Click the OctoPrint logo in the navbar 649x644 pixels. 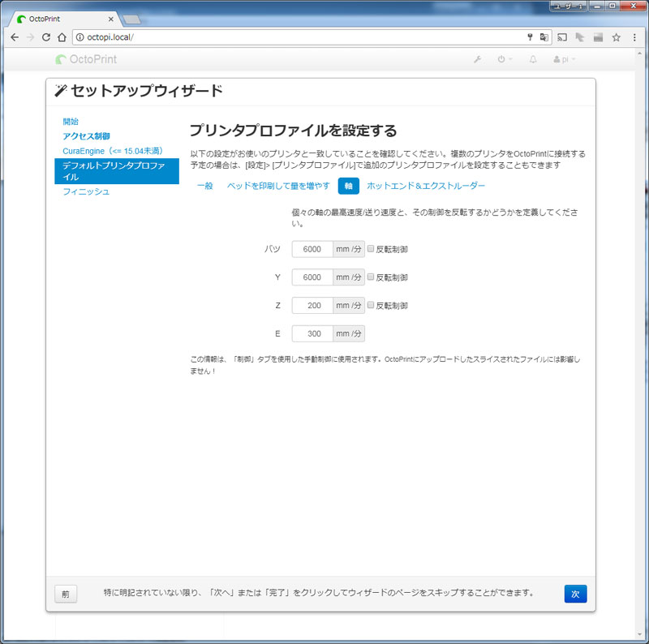click(x=86, y=59)
